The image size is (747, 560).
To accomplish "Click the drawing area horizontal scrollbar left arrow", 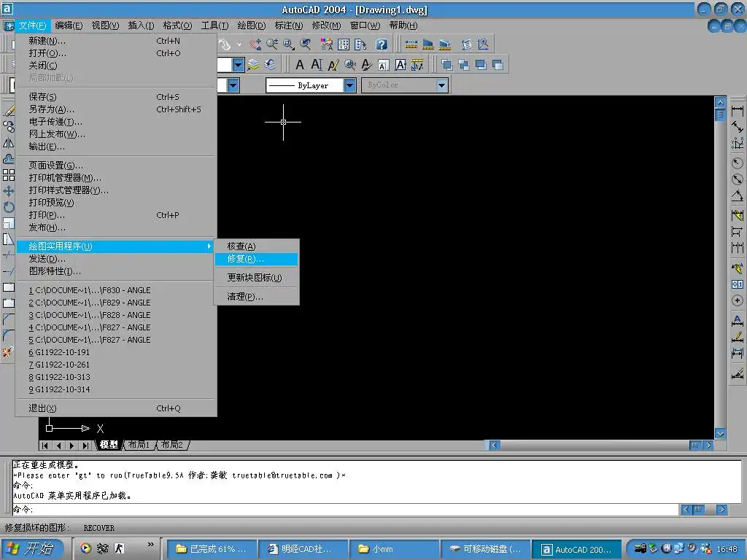I will [494, 446].
